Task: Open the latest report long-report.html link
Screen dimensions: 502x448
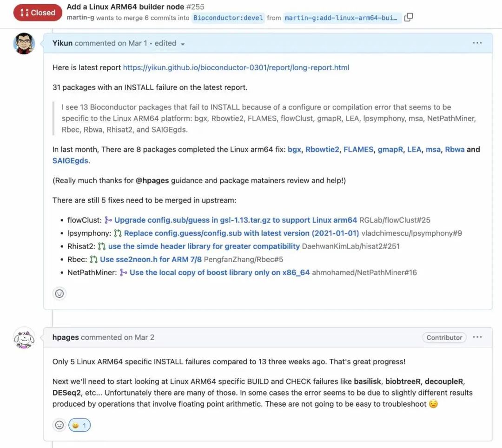Action: 236,67
